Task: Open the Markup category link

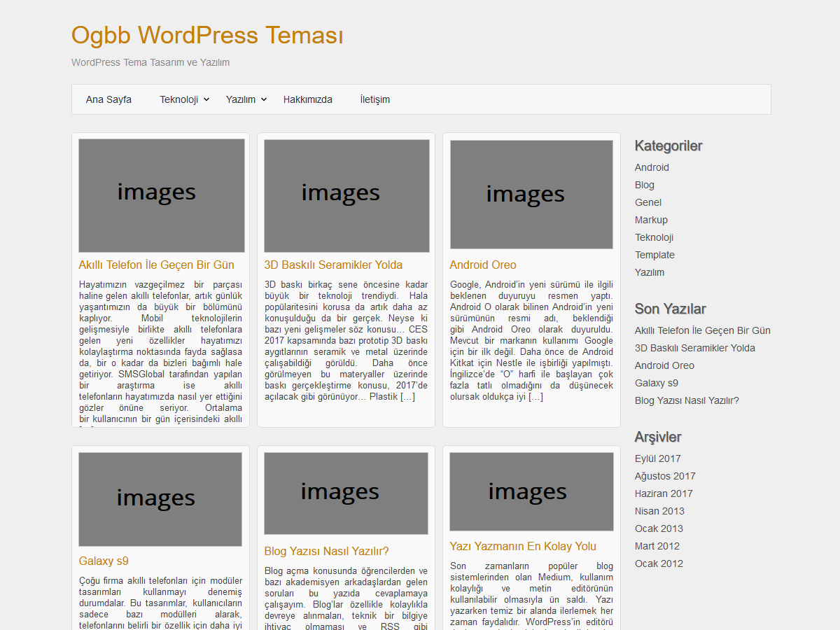Action: coord(651,220)
